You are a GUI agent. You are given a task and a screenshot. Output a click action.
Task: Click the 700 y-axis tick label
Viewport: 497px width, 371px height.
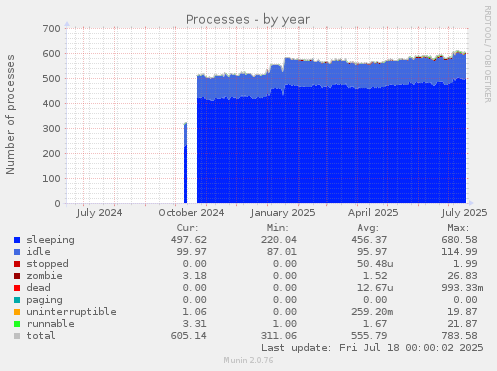[51, 29]
